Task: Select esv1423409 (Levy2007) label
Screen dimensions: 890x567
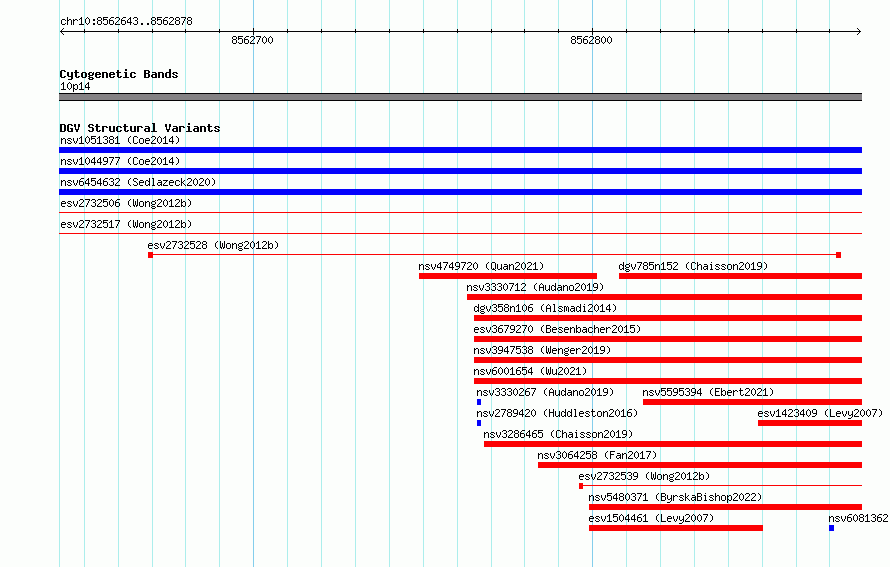Action: coord(820,413)
